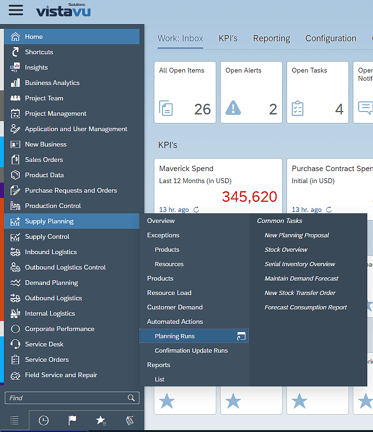Open the Reporting tab
373x432 pixels.
pos(271,38)
